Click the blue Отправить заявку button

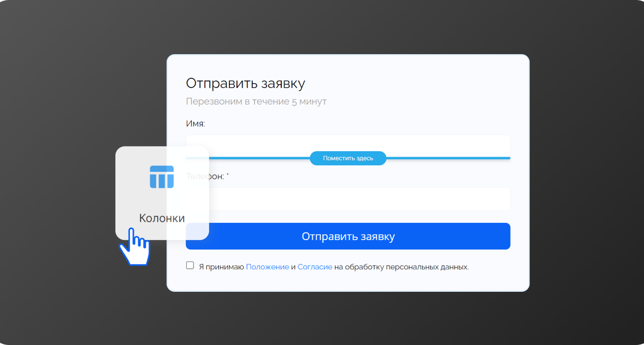(348, 236)
